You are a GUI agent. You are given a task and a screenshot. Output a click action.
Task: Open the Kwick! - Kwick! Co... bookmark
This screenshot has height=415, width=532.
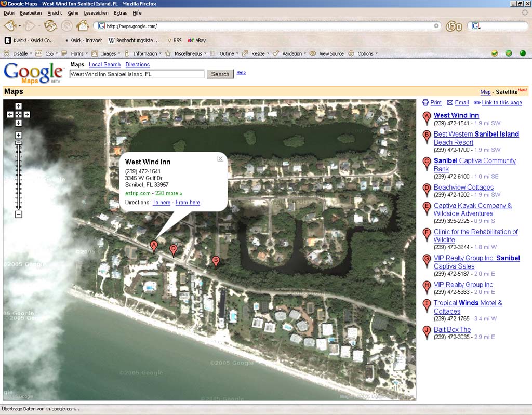(30, 41)
